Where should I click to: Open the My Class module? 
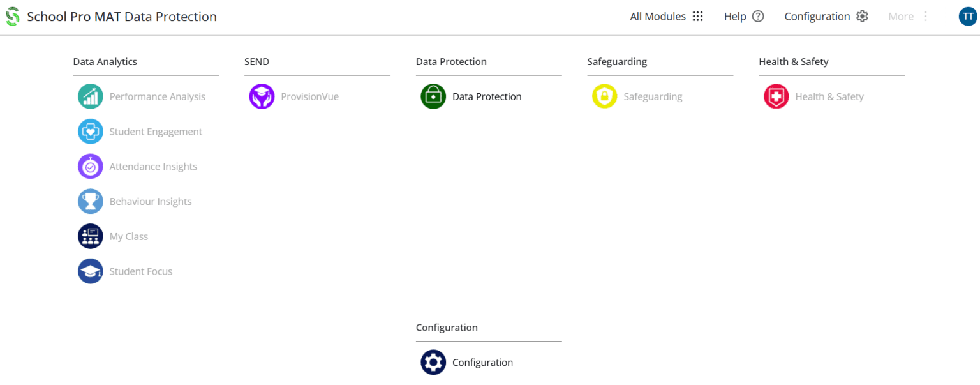(90, 236)
